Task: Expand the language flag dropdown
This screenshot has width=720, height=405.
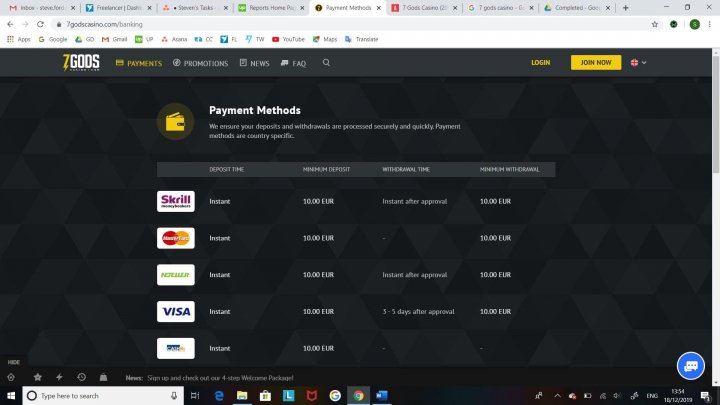Action: [x=638, y=62]
